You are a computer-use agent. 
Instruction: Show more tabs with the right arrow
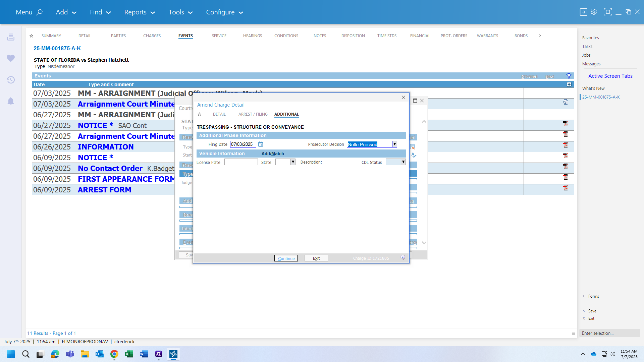point(540,36)
